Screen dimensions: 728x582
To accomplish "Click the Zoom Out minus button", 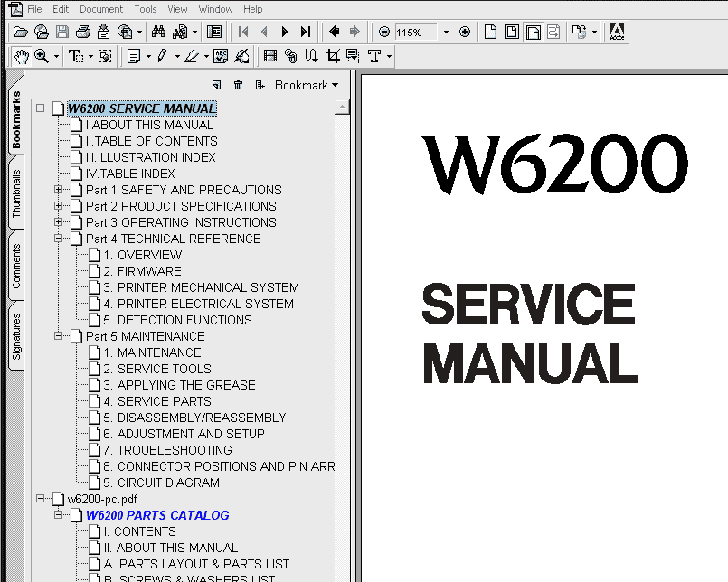I will (x=384, y=32).
